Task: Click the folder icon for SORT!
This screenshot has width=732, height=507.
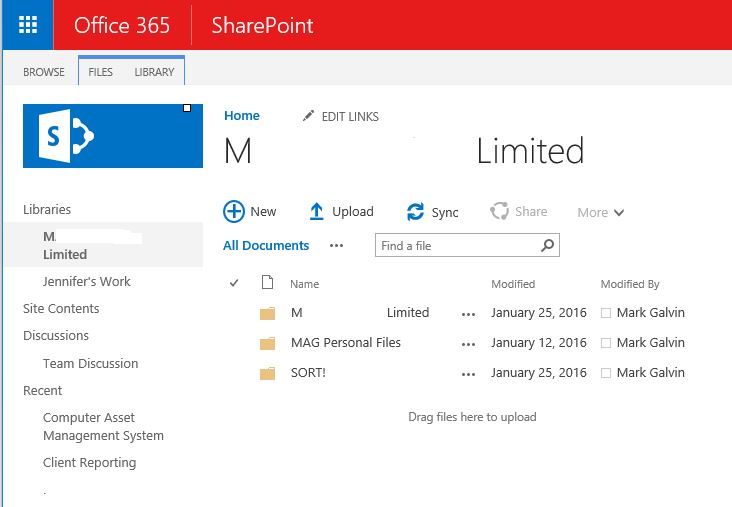Action: (267, 373)
